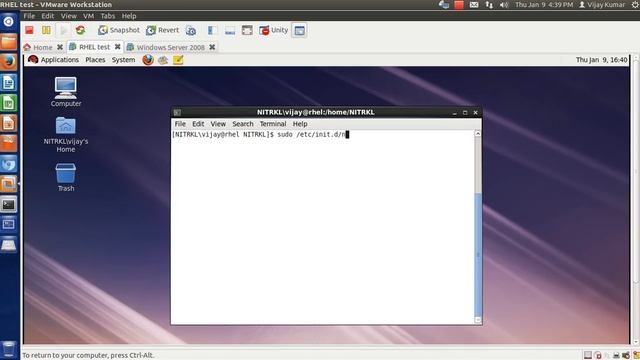Open LibreOffice Writer in launcher
The height and width of the screenshot is (360, 640).
coord(9,82)
